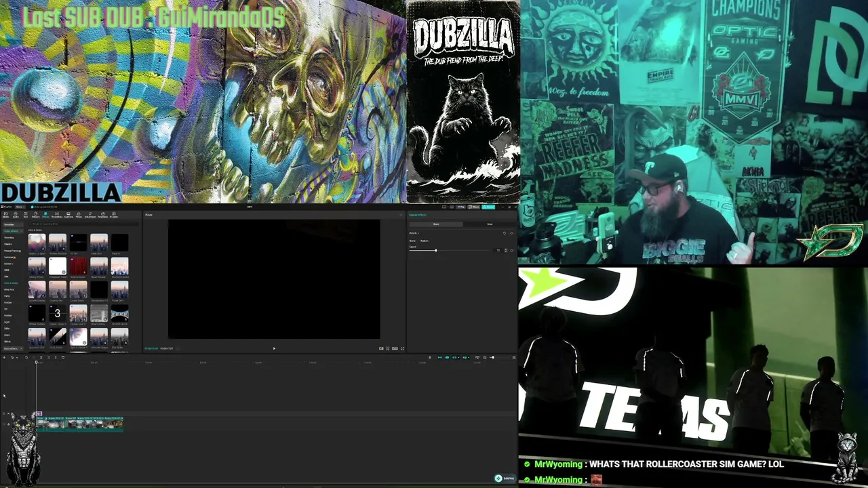
Task: Open the Transitions tab icon in CapCut
Action: click(57, 215)
